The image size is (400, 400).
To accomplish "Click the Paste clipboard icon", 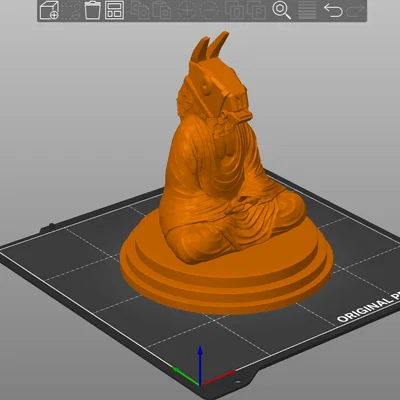I will [x=162, y=10].
